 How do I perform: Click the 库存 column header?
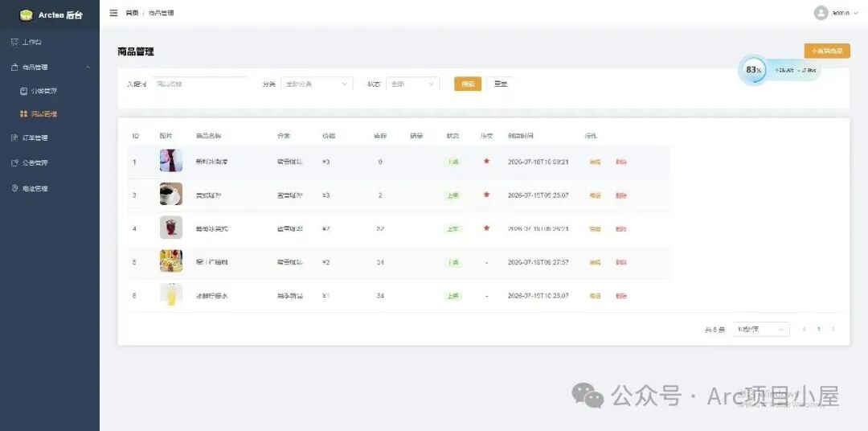pyautogui.click(x=379, y=136)
